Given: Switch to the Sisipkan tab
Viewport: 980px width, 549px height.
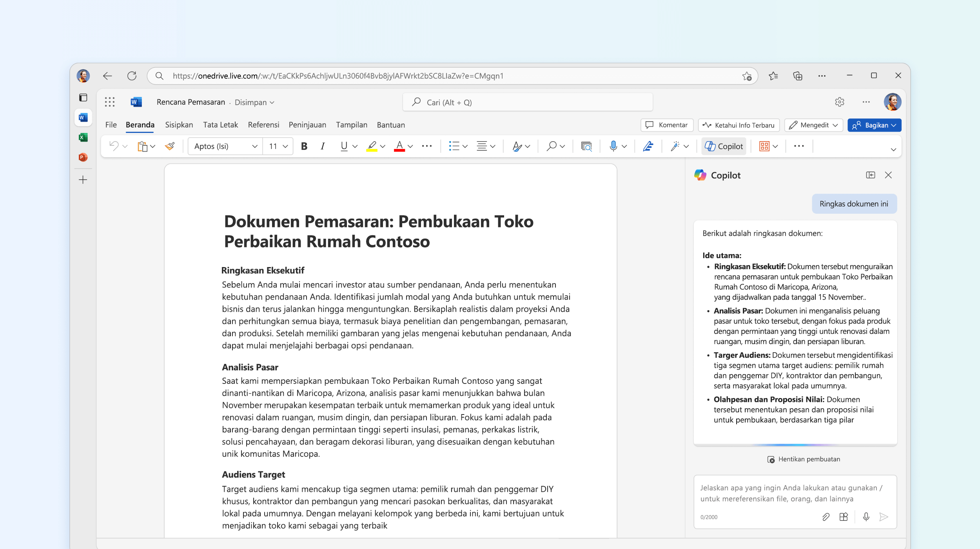Looking at the screenshot, I should pos(179,125).
